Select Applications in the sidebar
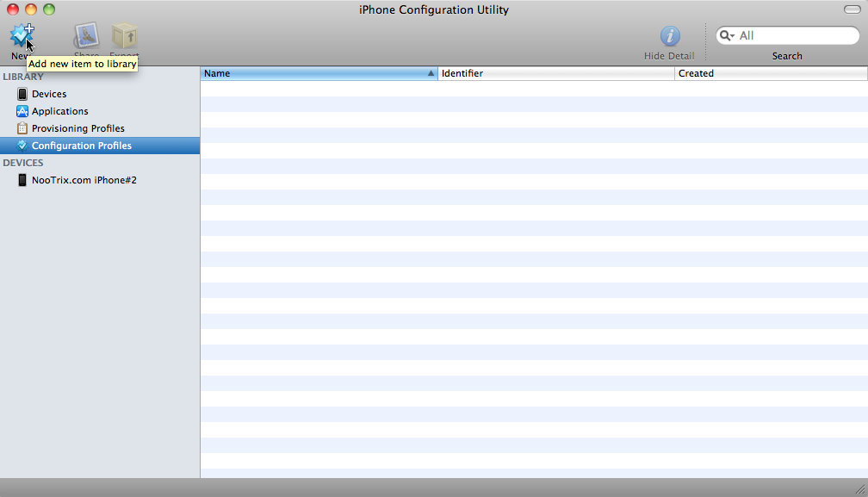Image resolution: width=868 pixels, height=497 pixels. [100, 111]
